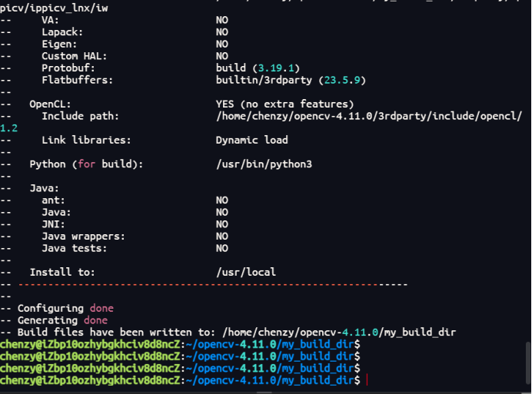
Task: Click the 'Protobuf:' label
Action: coord(68,68)
